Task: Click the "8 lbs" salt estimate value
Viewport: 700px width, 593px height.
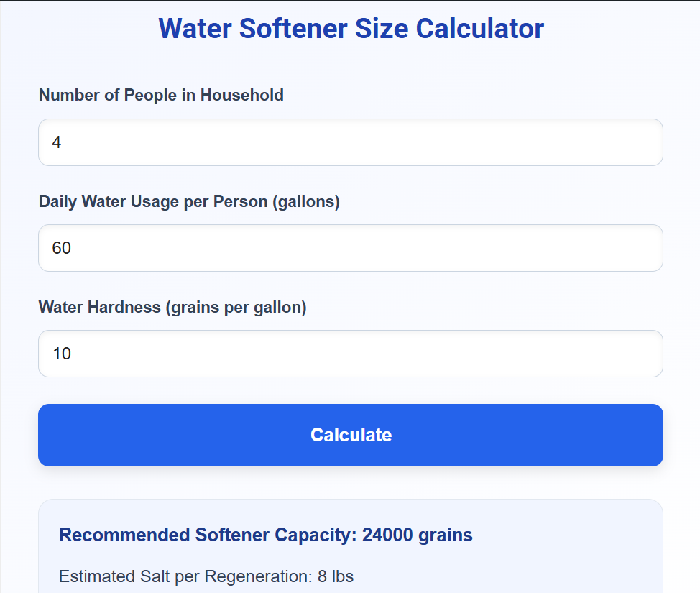Action: 336,576
